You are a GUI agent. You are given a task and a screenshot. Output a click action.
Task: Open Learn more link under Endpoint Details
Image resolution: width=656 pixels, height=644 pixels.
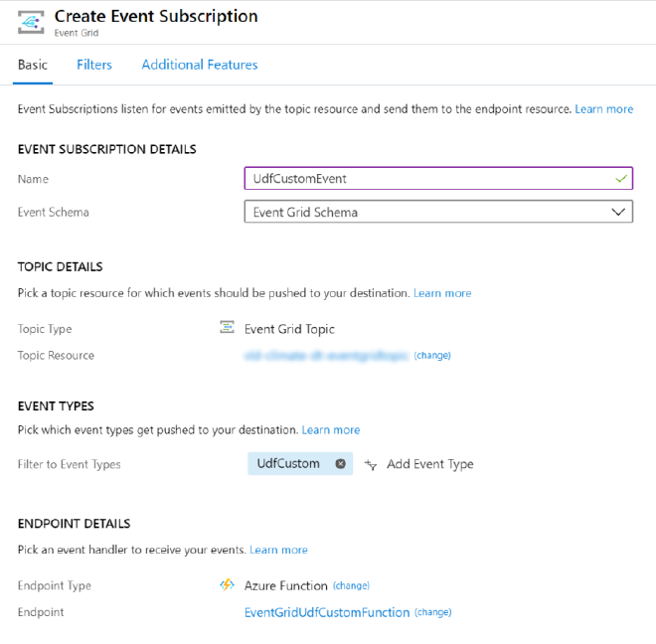[x=278, y=550]
